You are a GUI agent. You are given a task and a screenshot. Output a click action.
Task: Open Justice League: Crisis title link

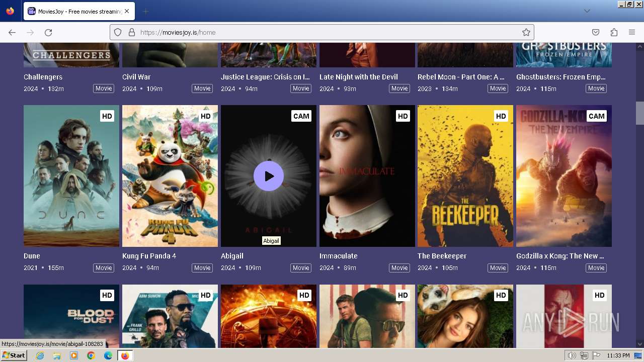click(265, 77)
